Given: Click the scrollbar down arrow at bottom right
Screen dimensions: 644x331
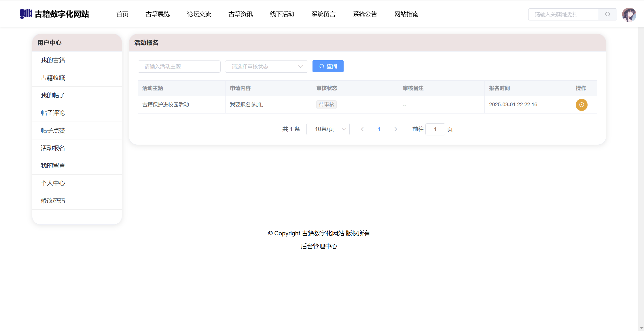Looking at the screenshot, I should click(641, 328).
